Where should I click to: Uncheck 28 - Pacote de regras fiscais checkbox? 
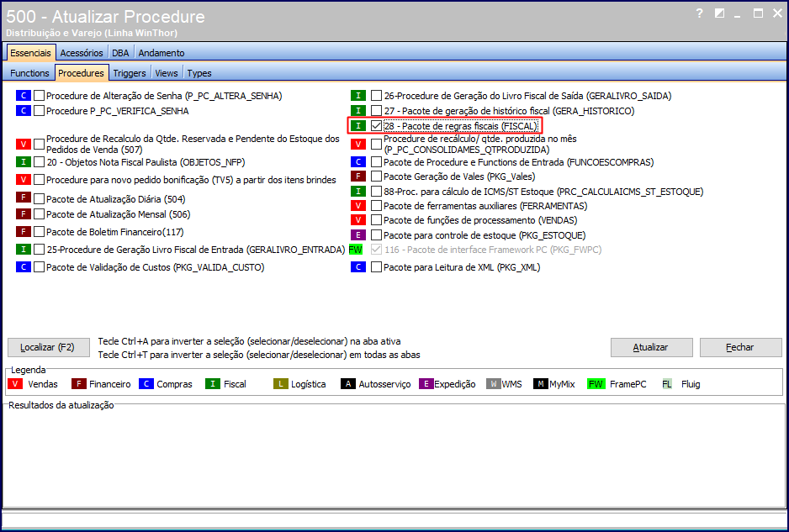tap(376, 126)
